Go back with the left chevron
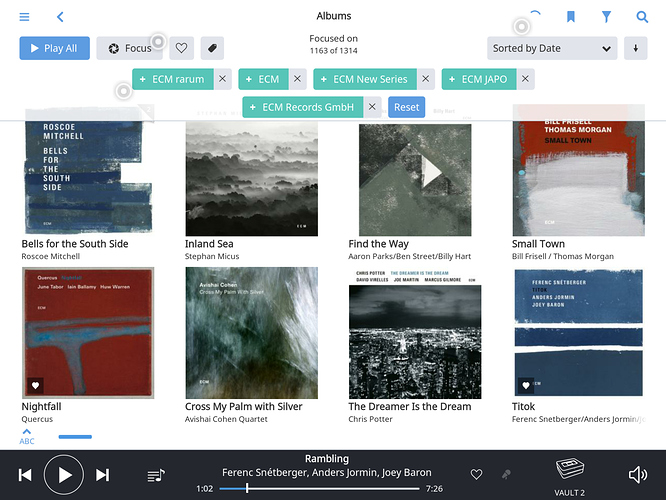Image resolution: width=666 pixels, height=500 pixels. point(60,17)
